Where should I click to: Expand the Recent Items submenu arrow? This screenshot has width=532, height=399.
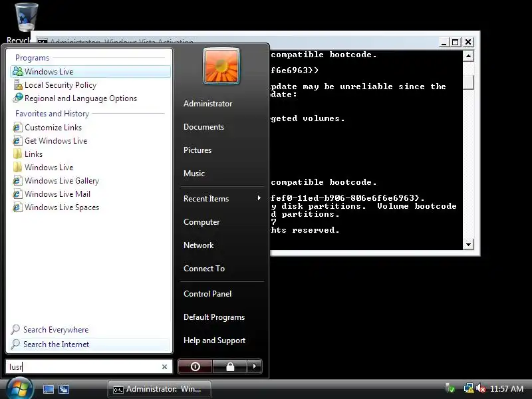259,198
